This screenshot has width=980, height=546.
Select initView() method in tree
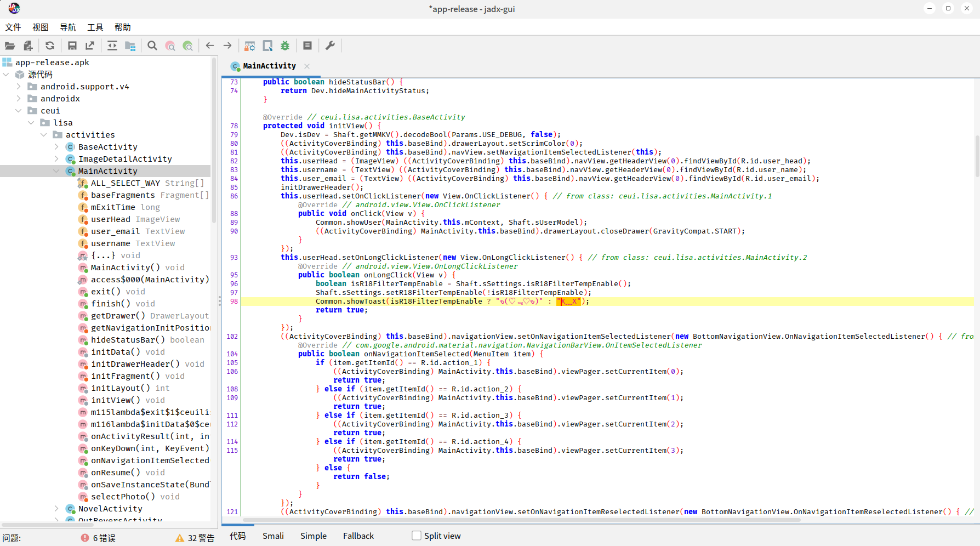click(x=121, y=400)
